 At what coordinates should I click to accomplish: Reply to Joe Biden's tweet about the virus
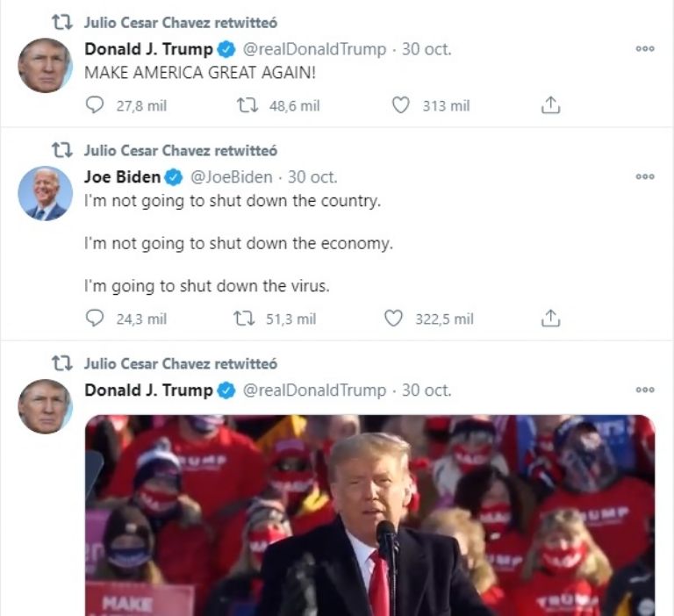(95, 319)
